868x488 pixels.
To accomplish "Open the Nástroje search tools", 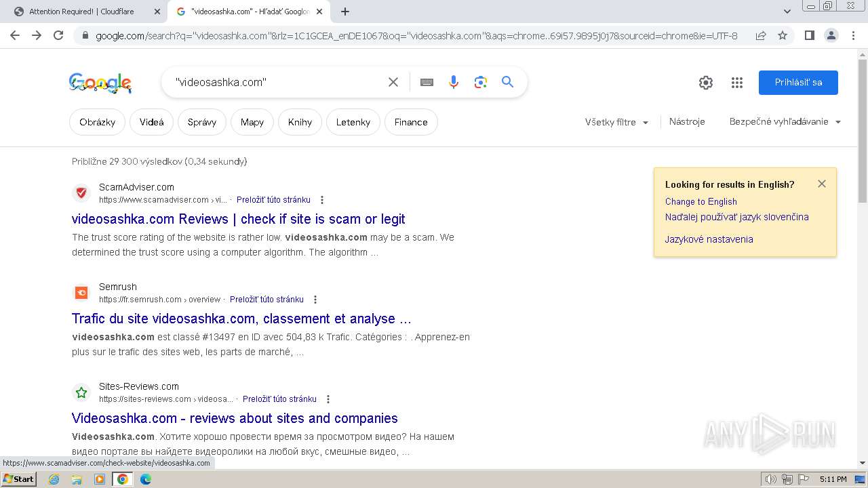I will 687,122.
